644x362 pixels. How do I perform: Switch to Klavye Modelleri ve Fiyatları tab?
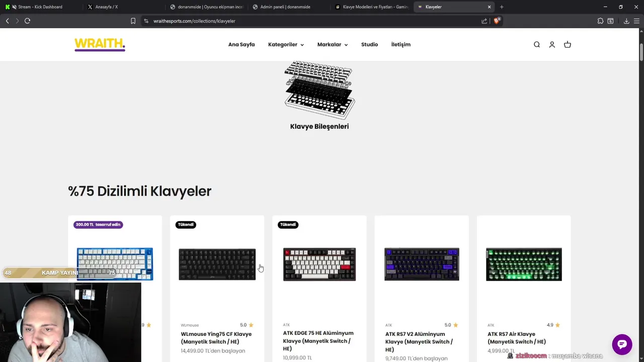(372, 7)
